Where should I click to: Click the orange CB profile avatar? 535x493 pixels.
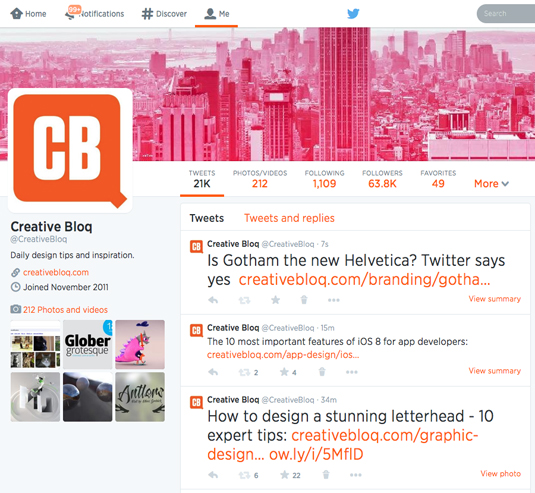tap(70, 150)
